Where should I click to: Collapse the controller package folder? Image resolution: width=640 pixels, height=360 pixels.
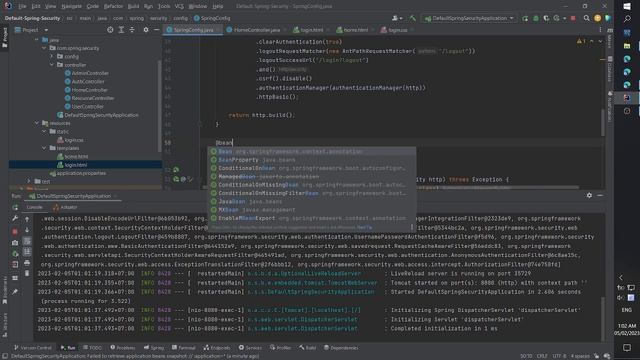[52, 64]
